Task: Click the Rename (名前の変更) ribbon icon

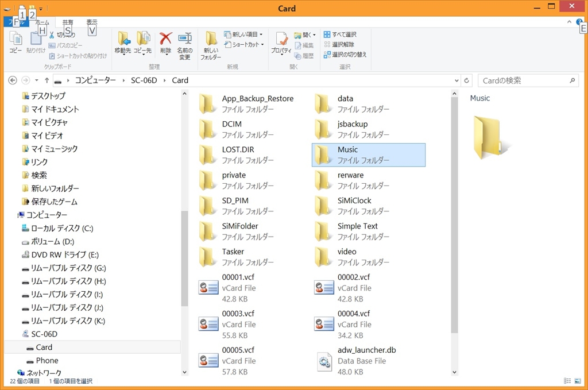Action: coord(184,39)
